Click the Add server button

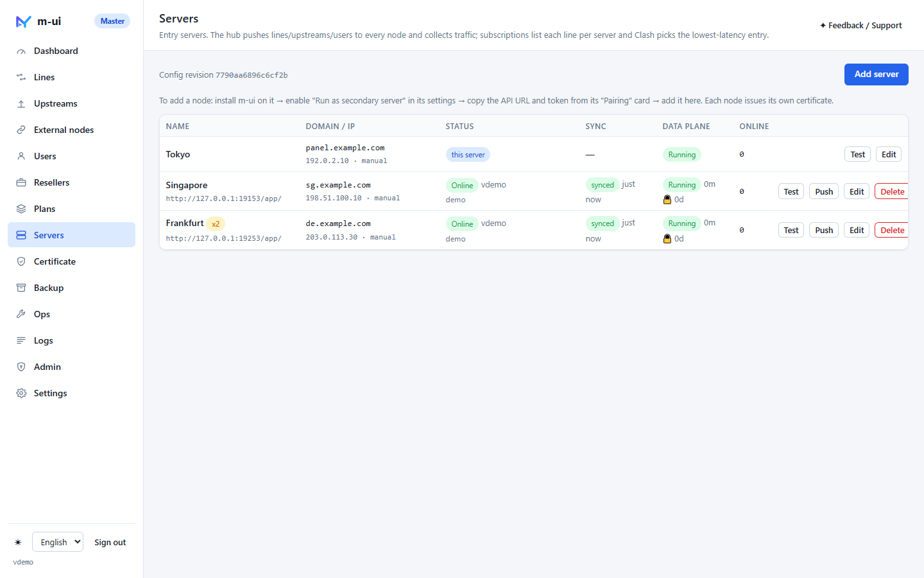pos(877,74)
